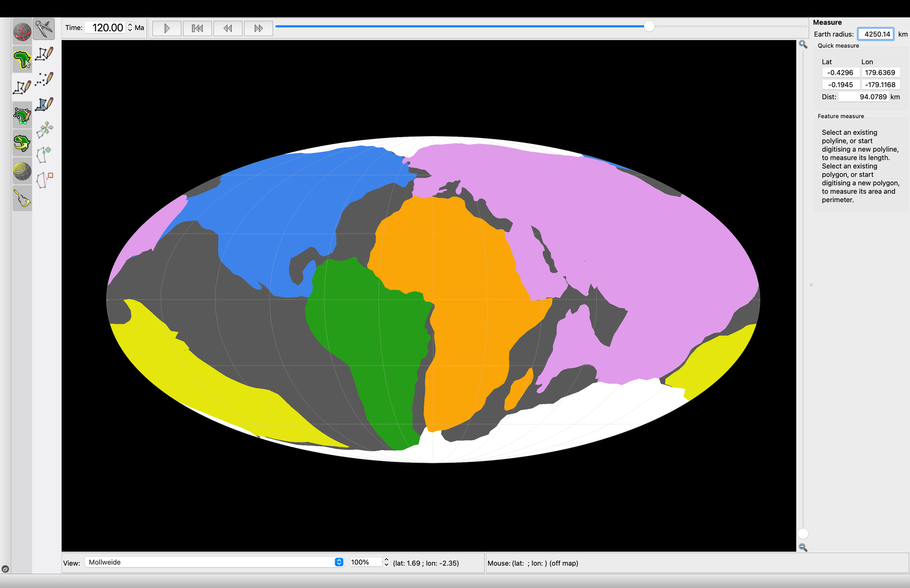Select the Insert Vertex tool

click(x=44, y=154)
